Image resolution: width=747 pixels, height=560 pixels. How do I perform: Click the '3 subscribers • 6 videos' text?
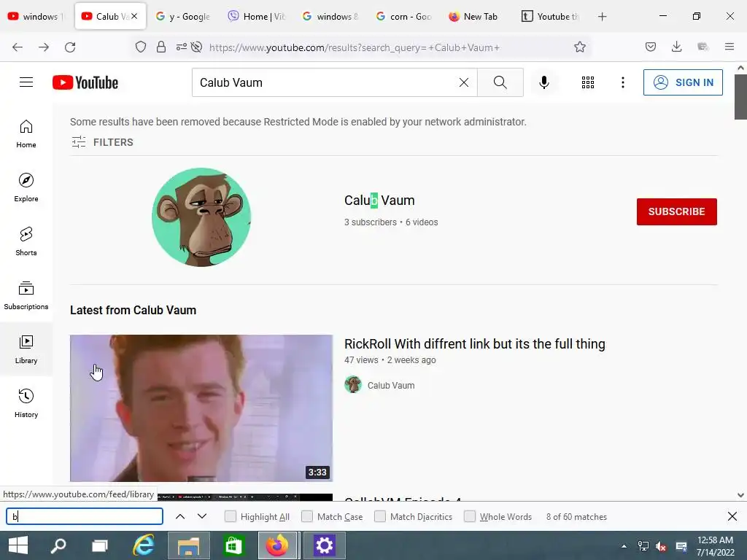pyautogui.click(x=391, y=222)
